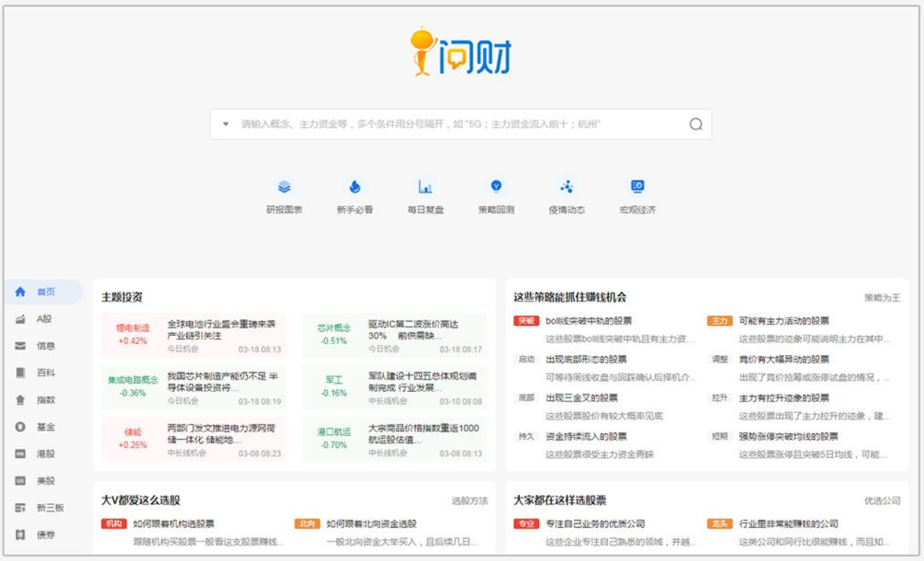Select A股 label in the sidebar
The height and width of the screenshot is (561, 924).
pos(44,319)
